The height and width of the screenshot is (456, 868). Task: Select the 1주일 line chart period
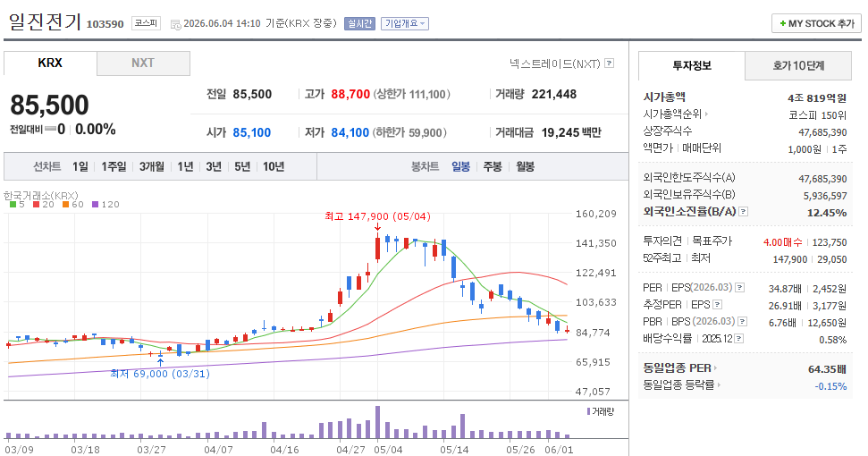114,166
